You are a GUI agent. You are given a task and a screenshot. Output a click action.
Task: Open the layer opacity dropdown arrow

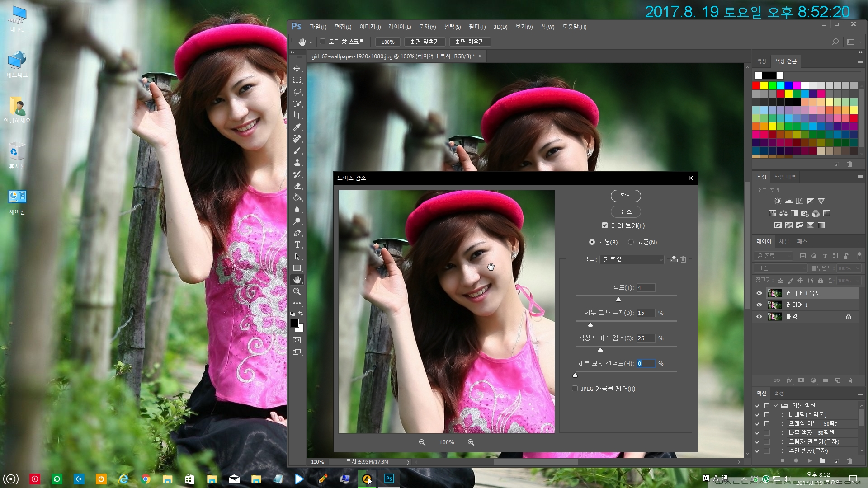857,268
